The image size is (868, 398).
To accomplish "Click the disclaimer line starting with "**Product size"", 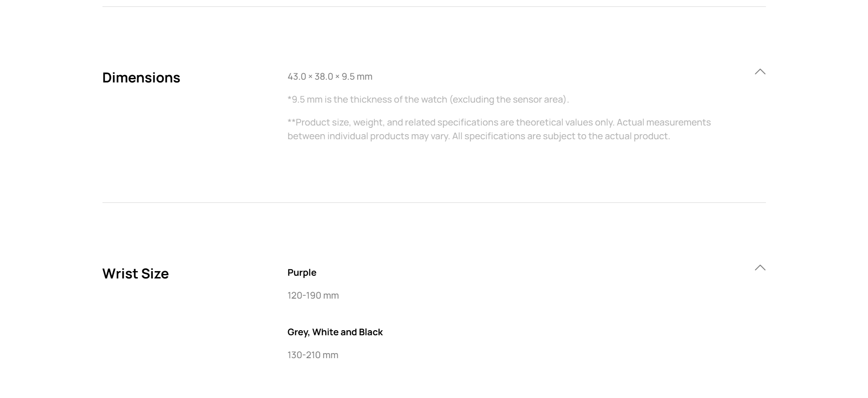I will click(499, 122).
